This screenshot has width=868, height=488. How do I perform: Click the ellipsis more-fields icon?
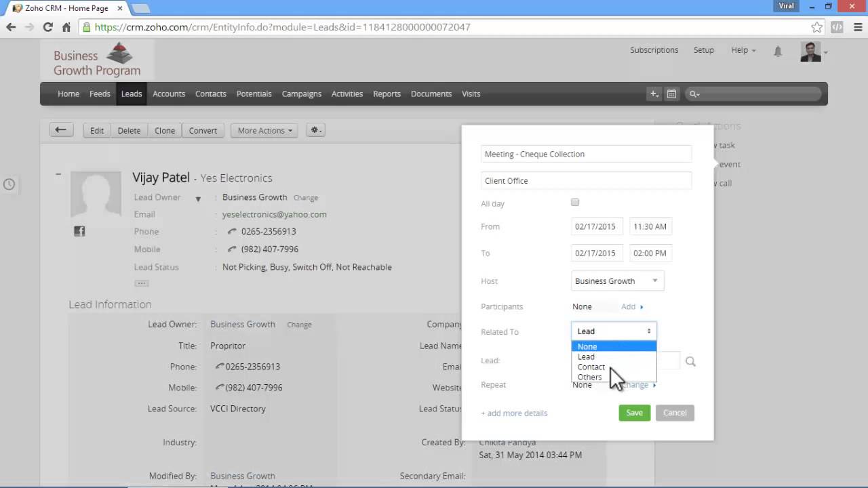[141, 283]
